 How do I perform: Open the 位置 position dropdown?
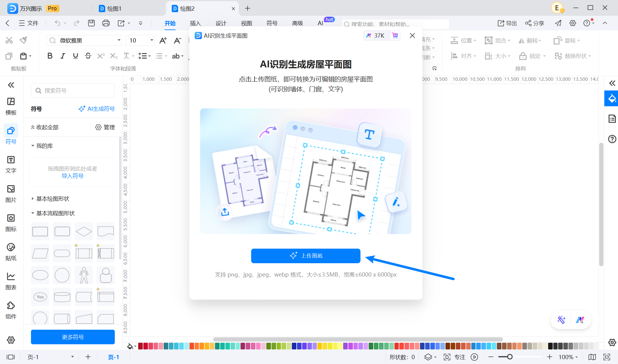[x=463, y=40]
